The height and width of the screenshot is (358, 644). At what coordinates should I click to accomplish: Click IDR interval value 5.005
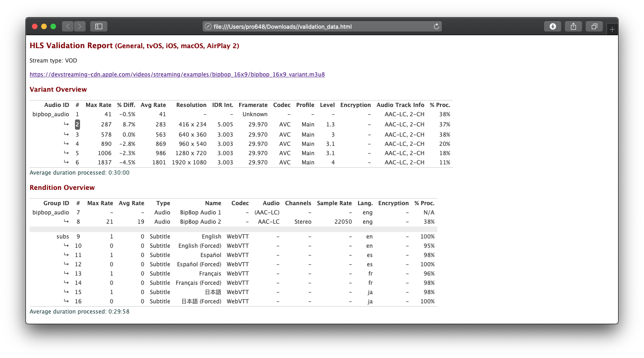coord(225,125)
